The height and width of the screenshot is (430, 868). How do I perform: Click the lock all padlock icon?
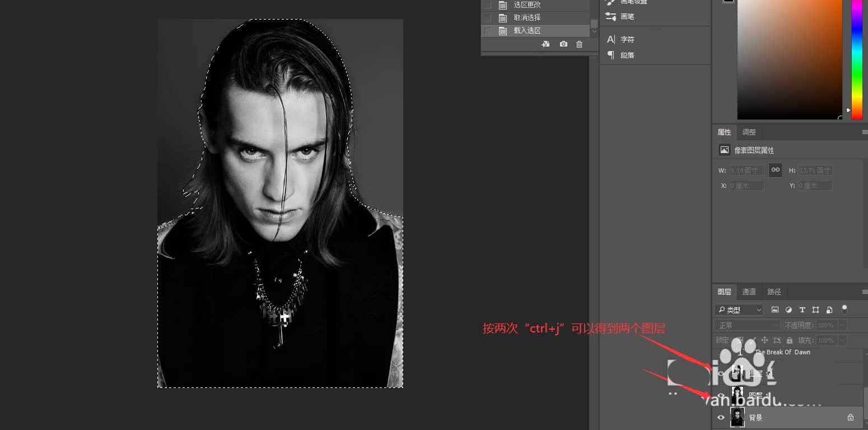pyautogui.click(x=790, y=340)
